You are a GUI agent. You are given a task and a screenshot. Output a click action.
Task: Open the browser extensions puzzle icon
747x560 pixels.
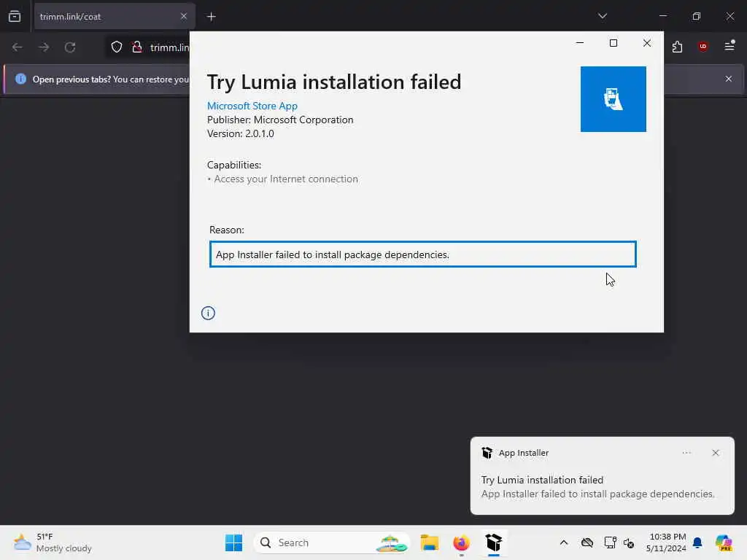(x=677, y=47)
